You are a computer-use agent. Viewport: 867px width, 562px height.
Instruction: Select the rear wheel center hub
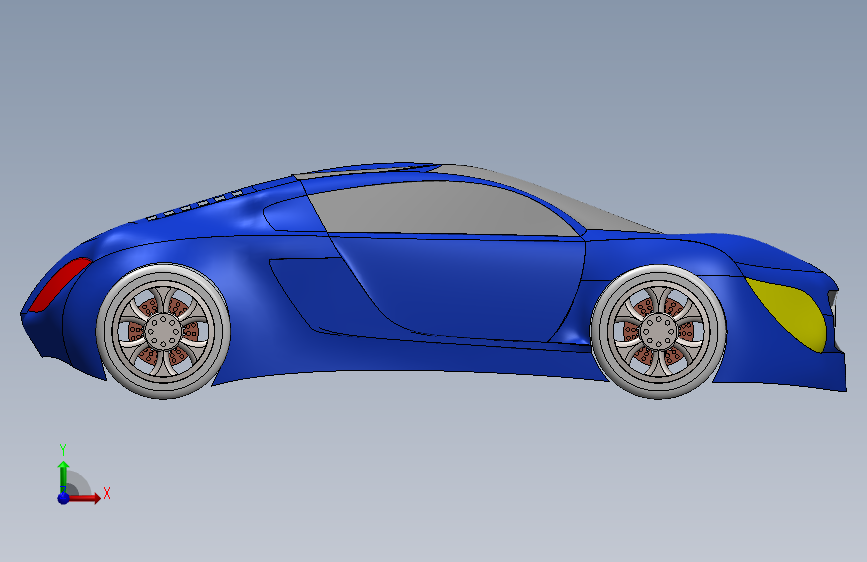tap(163, 331)
